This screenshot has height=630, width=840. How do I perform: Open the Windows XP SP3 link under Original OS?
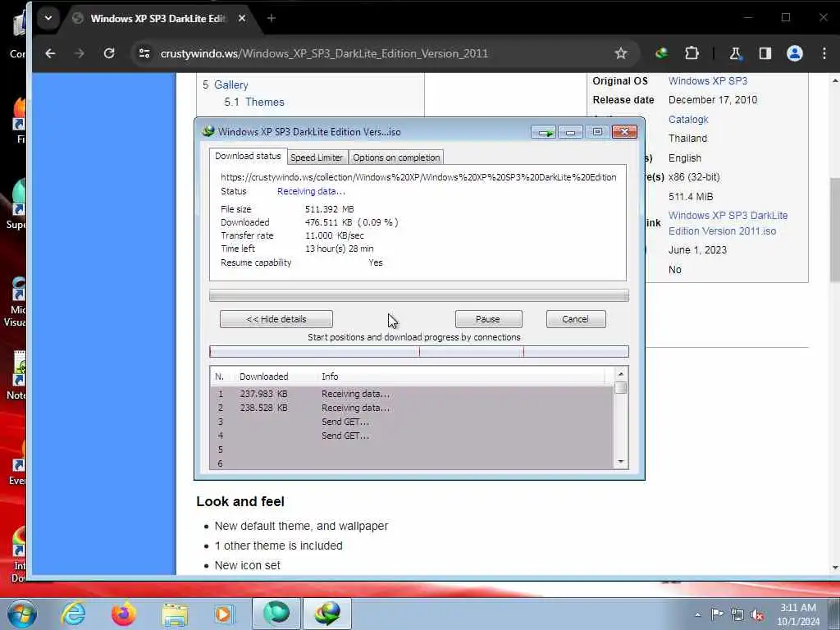(x=708, y=81)
